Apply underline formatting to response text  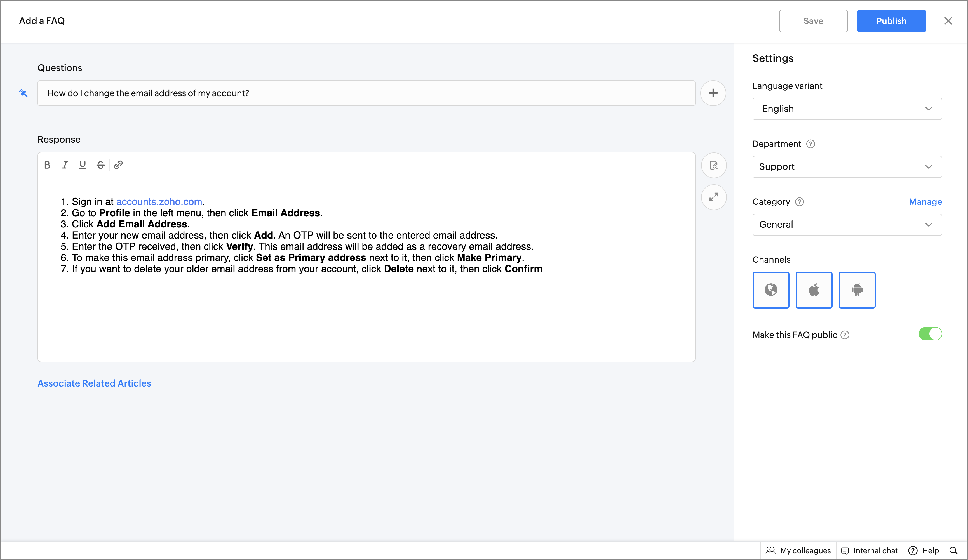click(x=83, y=165)
